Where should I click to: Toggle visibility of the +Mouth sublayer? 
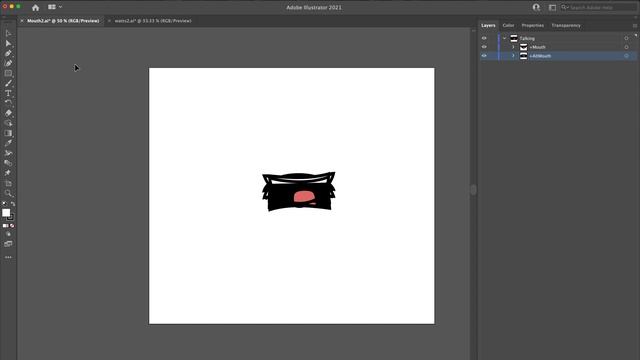pyautogui.click(x=484, y=47)
